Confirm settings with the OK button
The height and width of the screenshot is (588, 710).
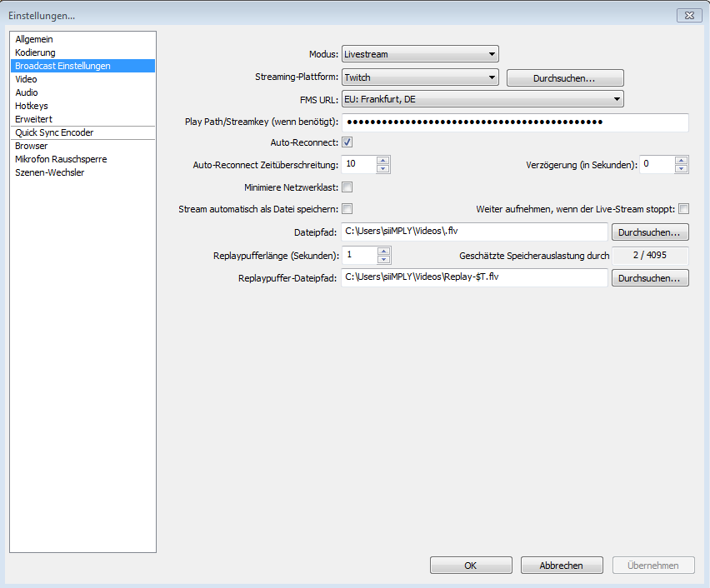[471, 566]
